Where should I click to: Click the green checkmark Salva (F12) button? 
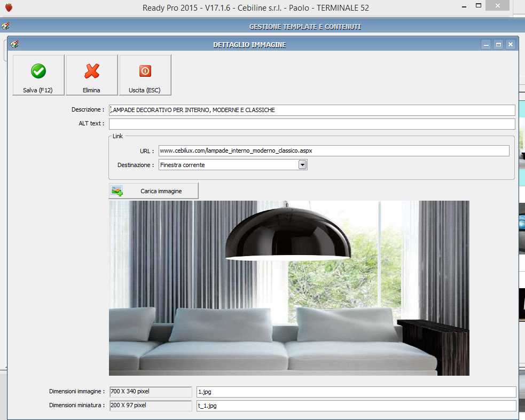[38, 75]
